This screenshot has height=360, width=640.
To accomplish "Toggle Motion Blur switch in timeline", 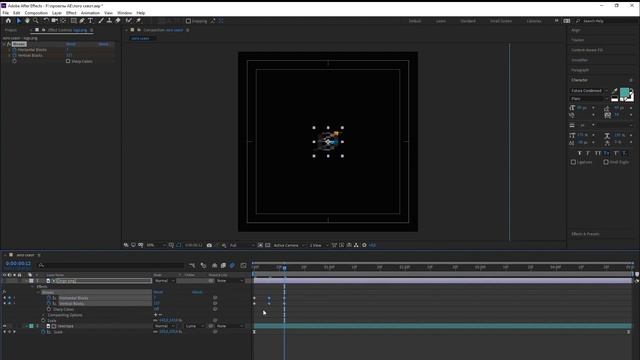I will click(x=232, y=265).
